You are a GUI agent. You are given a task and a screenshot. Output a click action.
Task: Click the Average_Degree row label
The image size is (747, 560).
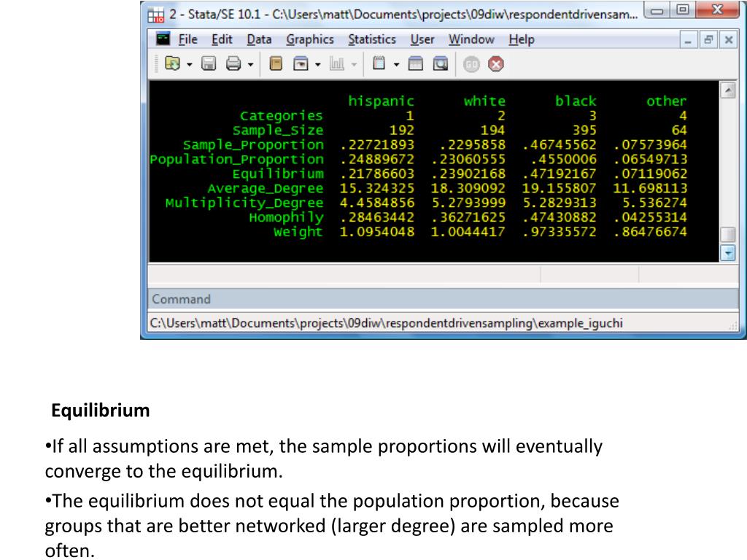(266, 188)
